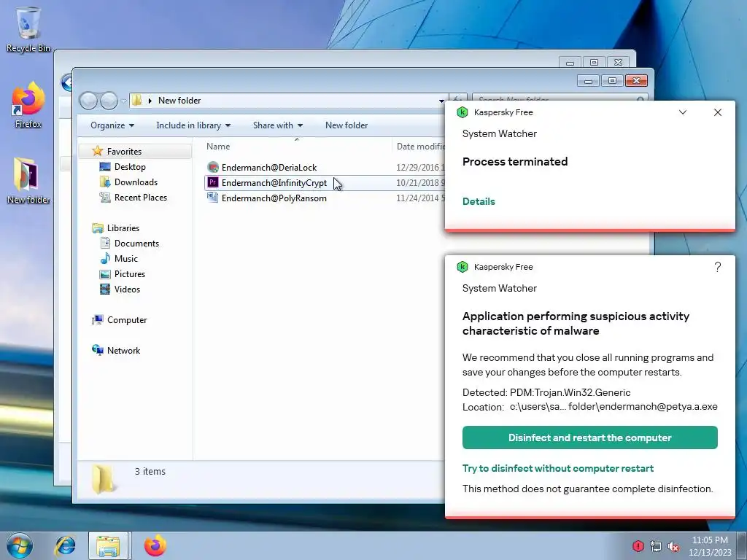The height and width of the screenshot is (560, 747).
Task: Click New folder toolbar button
Action: pyautogui.click(x=347, y=125)
